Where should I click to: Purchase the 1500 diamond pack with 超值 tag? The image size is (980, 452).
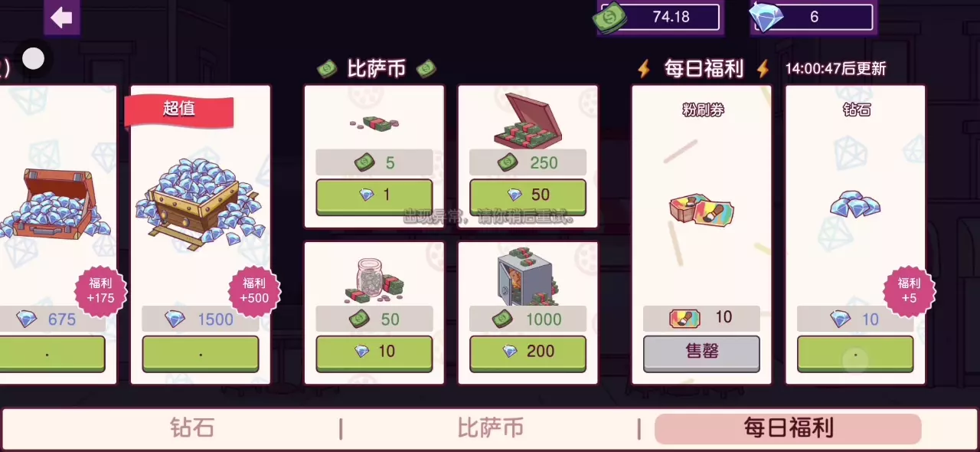(x=200, y=353)
